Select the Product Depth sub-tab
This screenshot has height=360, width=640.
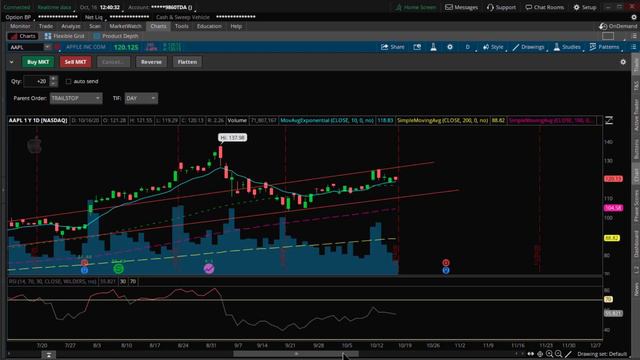(116, 36)
